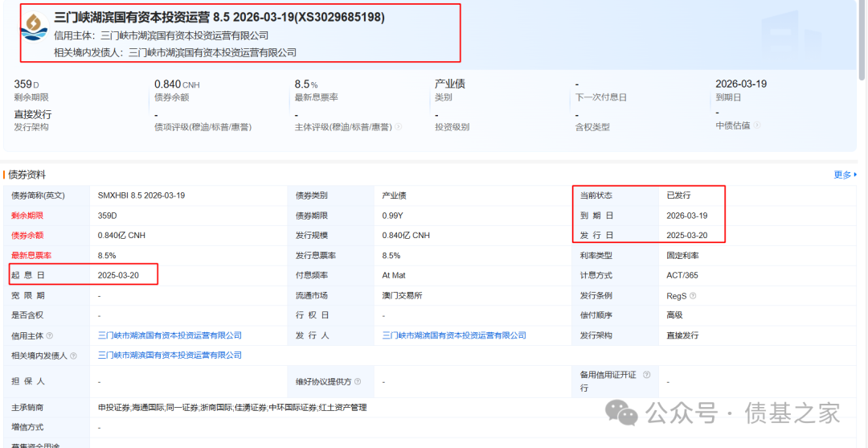Click the 行权日 row label
This screenshot has width=868, height=448.
312,315
